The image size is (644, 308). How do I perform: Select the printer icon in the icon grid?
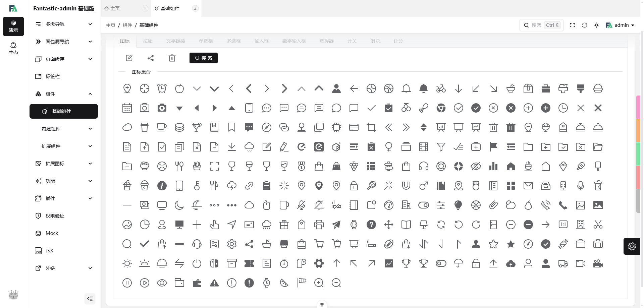tap(319, 225)
